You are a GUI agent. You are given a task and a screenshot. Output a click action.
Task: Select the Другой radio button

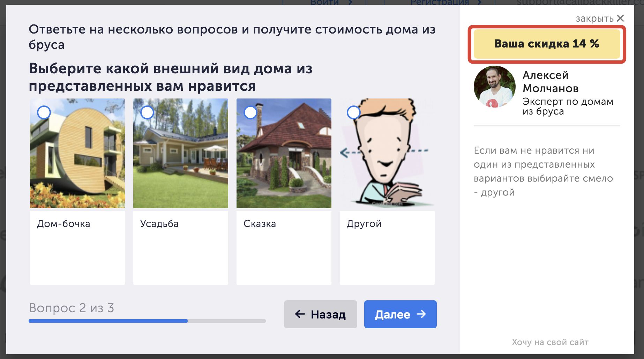point(354,112)
